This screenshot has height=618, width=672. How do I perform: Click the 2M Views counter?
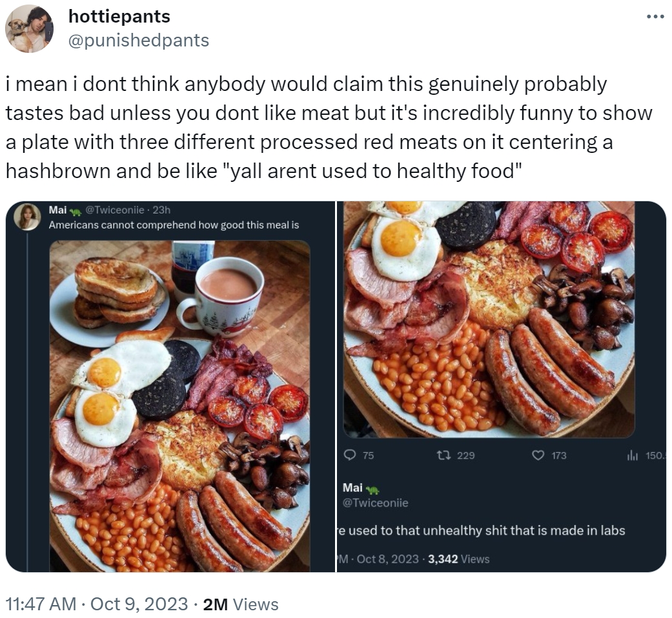[241, 604]
